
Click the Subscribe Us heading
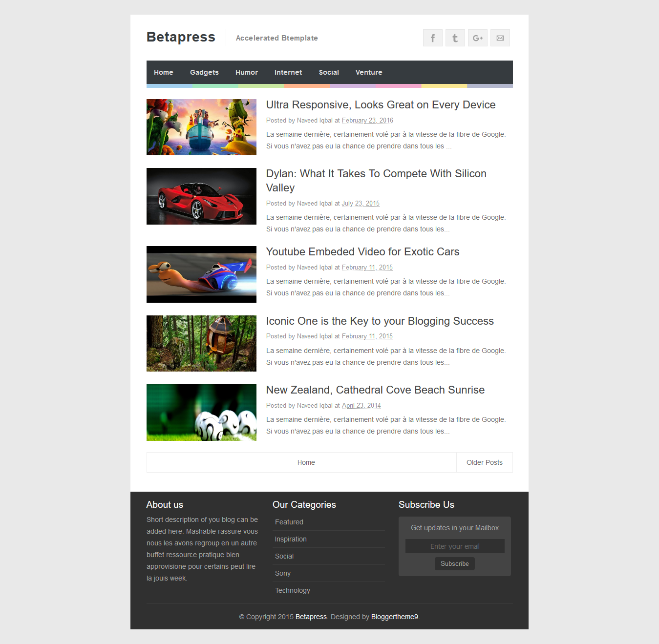pos(426,505)
